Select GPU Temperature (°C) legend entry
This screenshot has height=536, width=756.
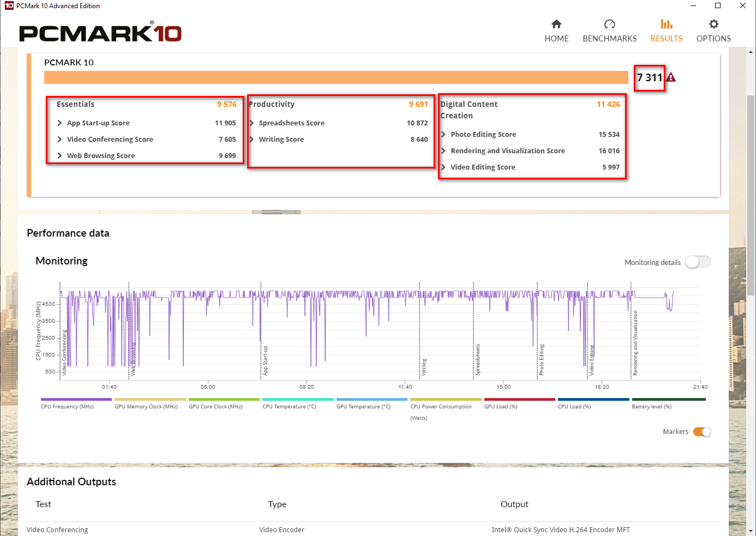tap(372, 403)
